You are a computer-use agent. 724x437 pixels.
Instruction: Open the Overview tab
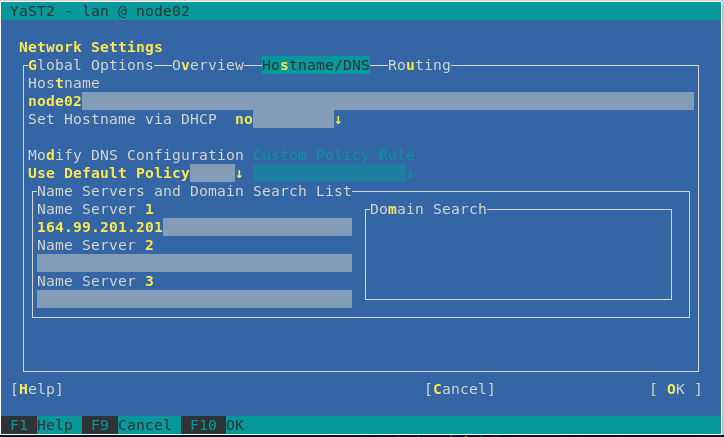coord(208,65)
